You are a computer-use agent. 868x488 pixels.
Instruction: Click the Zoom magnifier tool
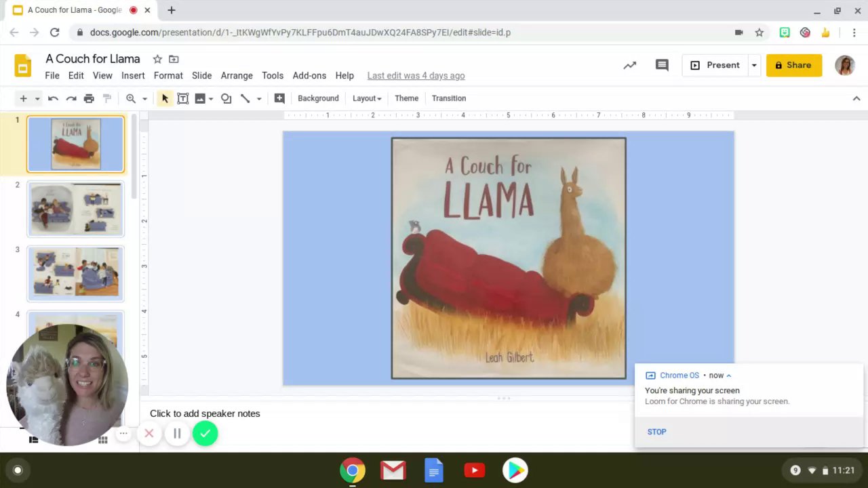[131, 98]
